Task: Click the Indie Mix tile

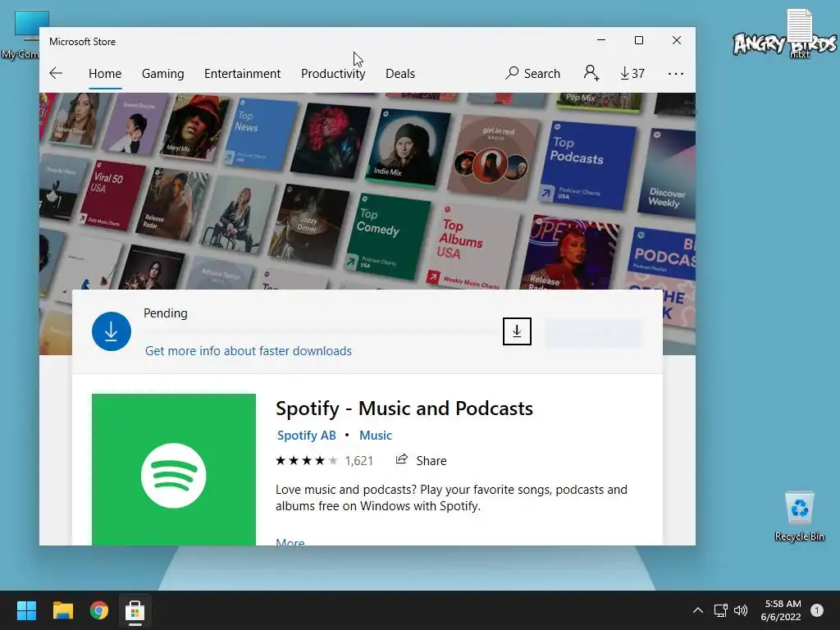Action: click(x=409, y=147)
